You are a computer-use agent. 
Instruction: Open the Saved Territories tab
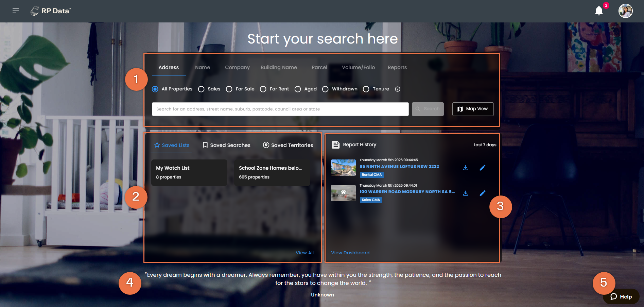pos(288,145)
